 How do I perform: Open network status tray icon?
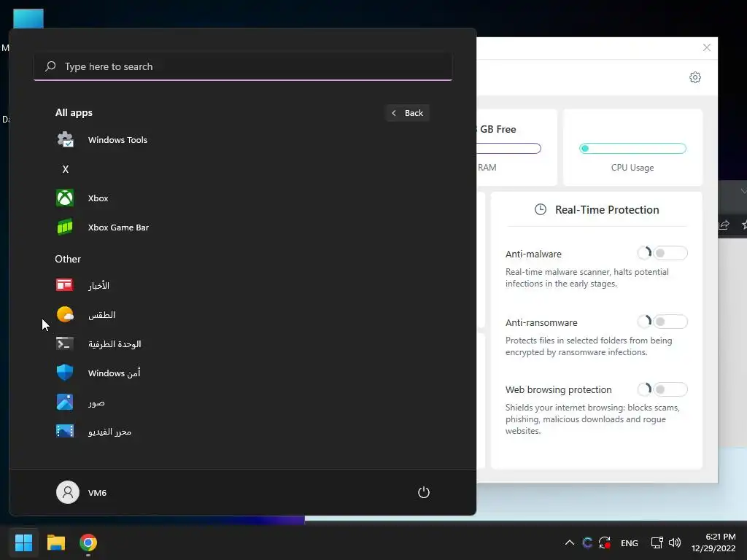(657, 542)
